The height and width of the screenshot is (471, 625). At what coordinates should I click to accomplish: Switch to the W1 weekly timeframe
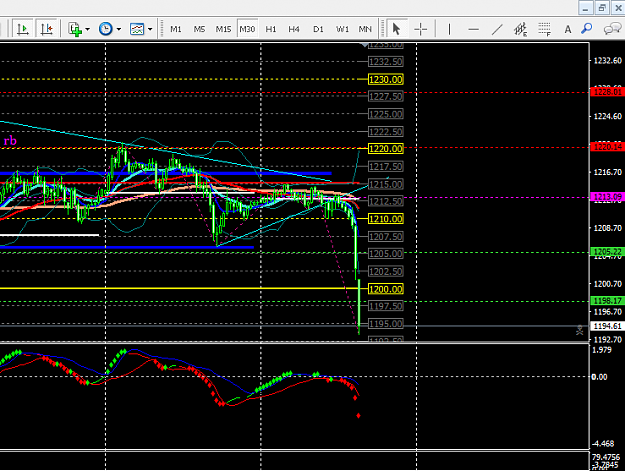pos(342,29)
